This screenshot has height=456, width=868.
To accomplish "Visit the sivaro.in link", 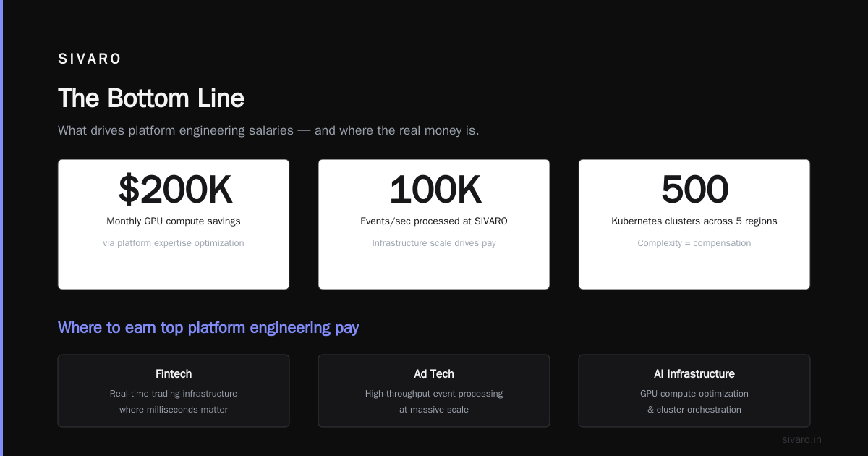I will coord(801,439).
